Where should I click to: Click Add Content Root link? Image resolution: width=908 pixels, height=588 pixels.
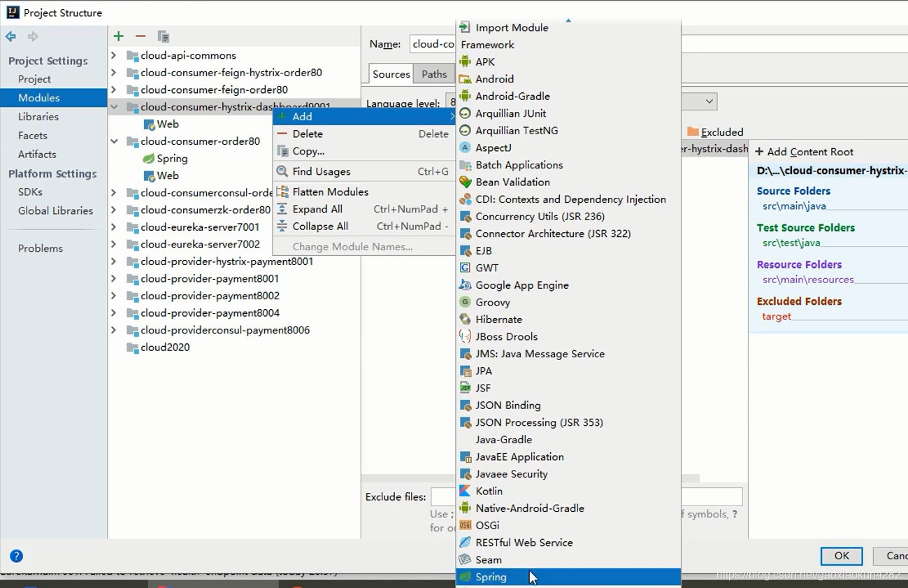click(804, 152)
